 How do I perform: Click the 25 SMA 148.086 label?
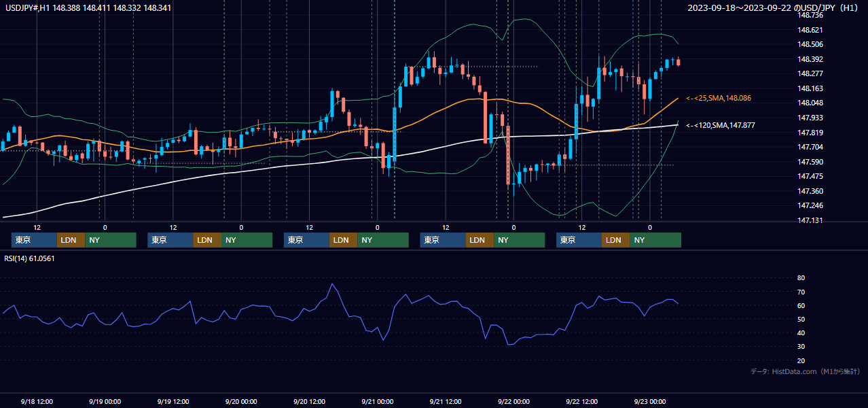[718, 99]
